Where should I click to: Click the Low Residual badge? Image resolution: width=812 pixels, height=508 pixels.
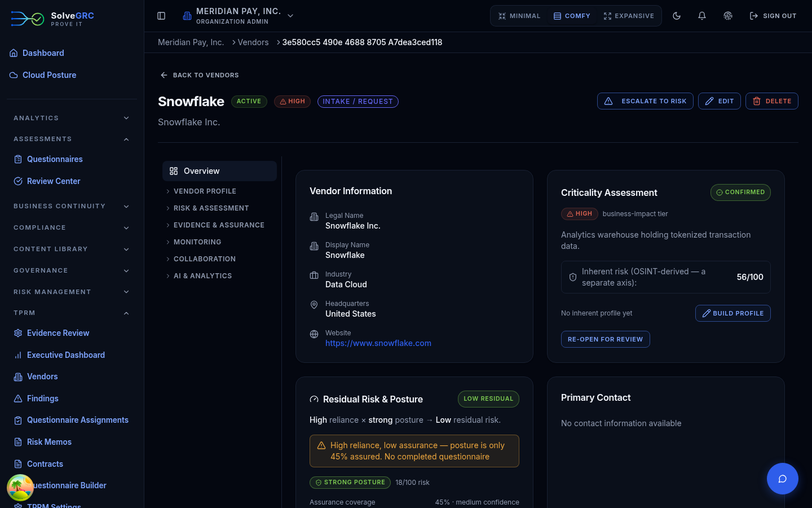[488, 399]
